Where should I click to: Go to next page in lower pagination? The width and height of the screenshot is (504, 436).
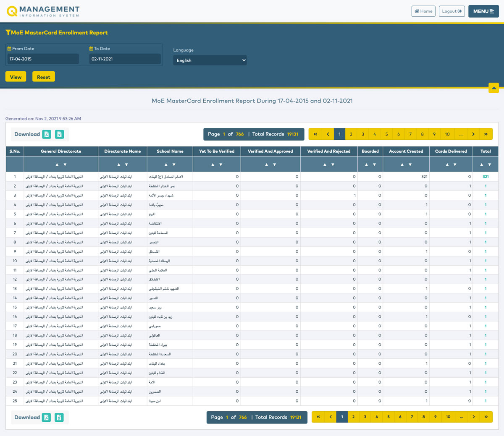click(474, 417)
